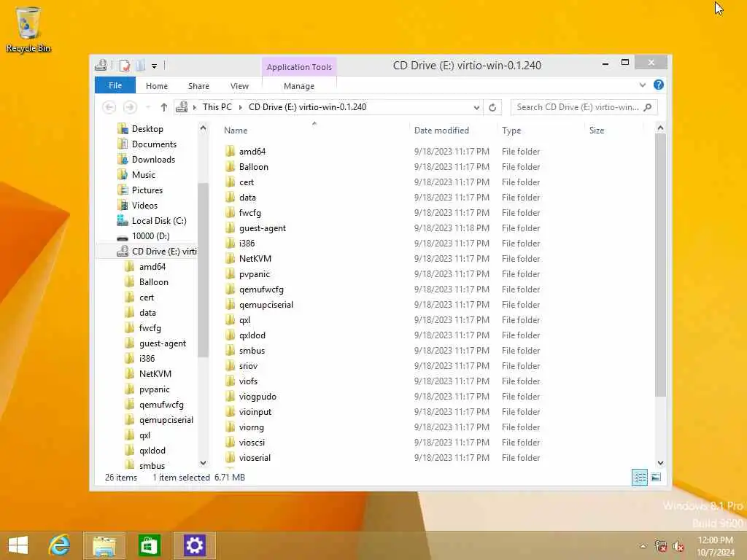Open the recent locations dropdown arrow

(x=148, y=107)
